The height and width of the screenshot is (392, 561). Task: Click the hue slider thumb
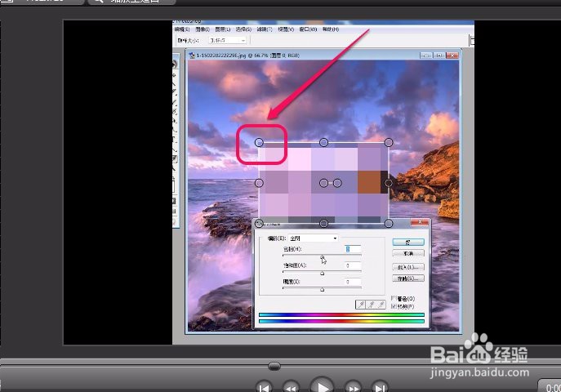pos(322,256)
